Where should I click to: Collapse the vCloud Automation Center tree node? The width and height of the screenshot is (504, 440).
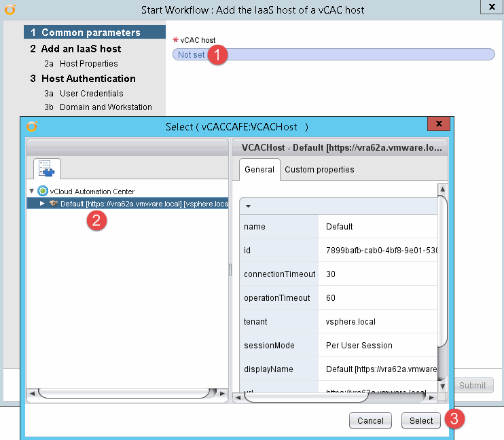coord(31,191)
